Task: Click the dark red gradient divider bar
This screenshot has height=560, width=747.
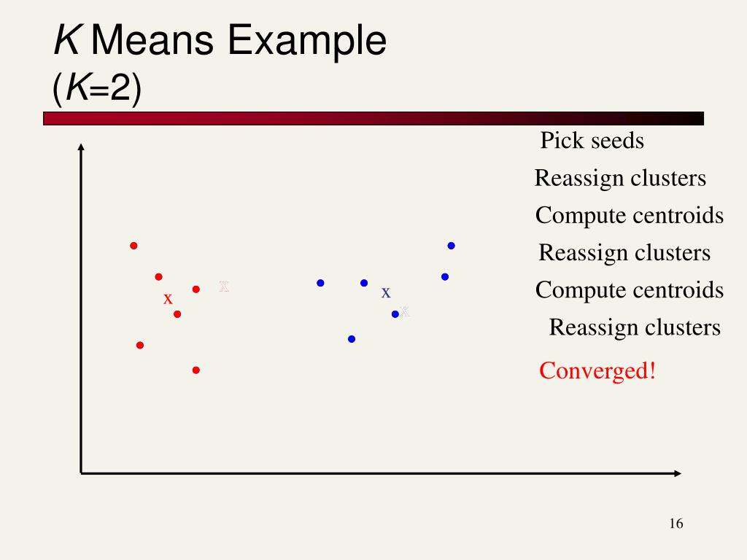Action: coord(373,119)
